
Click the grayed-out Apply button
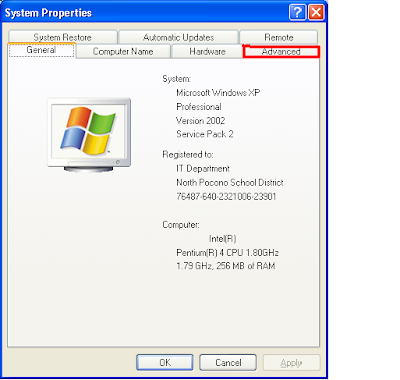coord(291,362)
